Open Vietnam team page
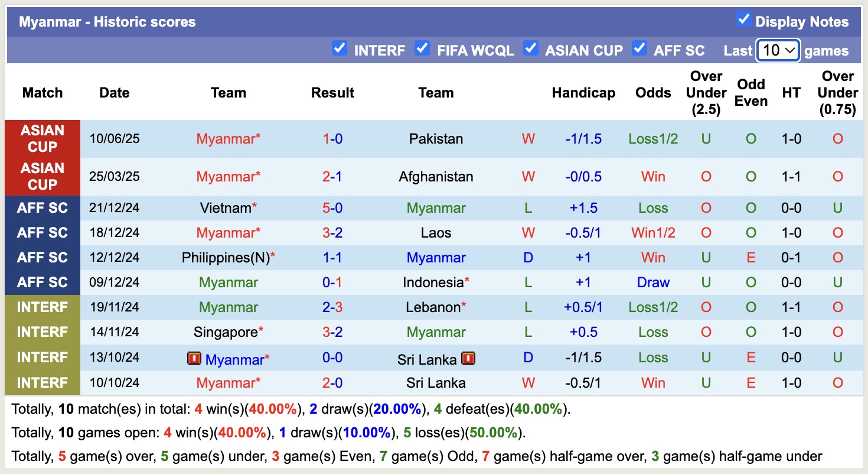868x474 pixels. coord(226,208)
